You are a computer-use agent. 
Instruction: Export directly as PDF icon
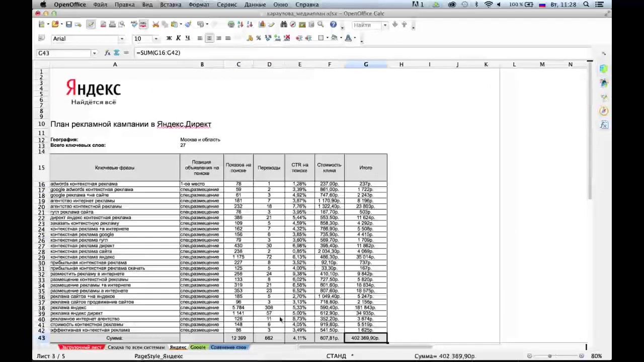pos(103,24)
